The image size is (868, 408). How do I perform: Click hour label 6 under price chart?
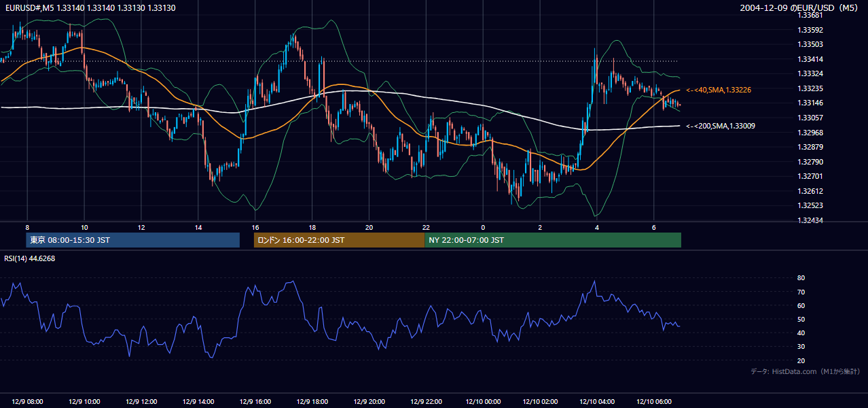(653, 227)
